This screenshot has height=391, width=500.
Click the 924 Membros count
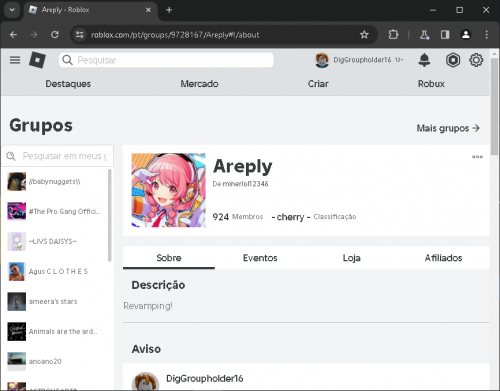238,217
